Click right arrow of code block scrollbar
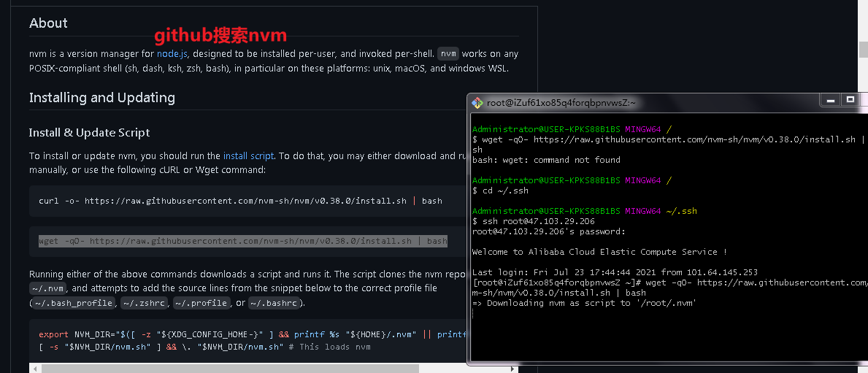The height and width of the screenshot is (373, 868). [x=514, y=369]
